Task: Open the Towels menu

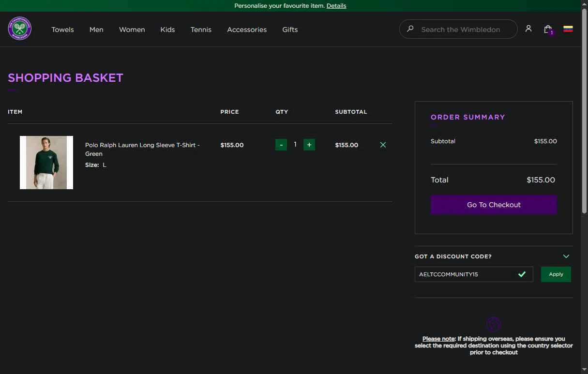Action: tap(63, 30)
